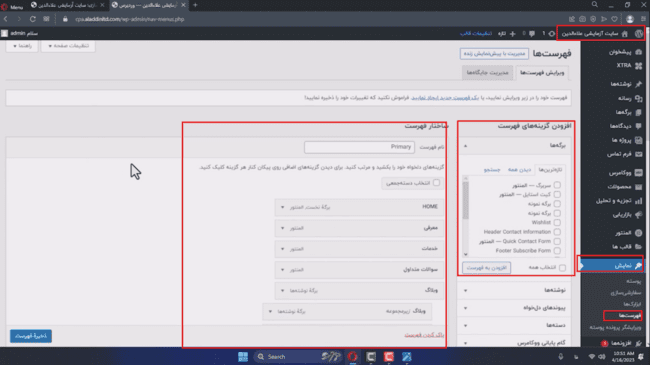
Task: Open Projects (پروژه ها) sidebar icon
Action: coord(638,140)
